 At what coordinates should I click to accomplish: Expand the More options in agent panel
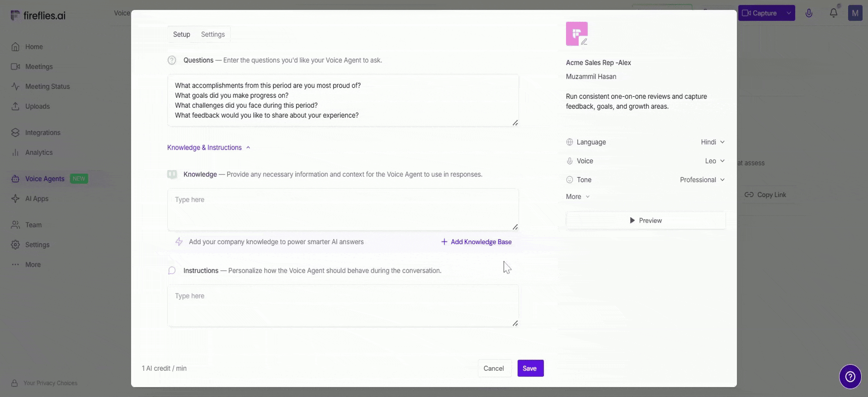click(x=578, y=197)
